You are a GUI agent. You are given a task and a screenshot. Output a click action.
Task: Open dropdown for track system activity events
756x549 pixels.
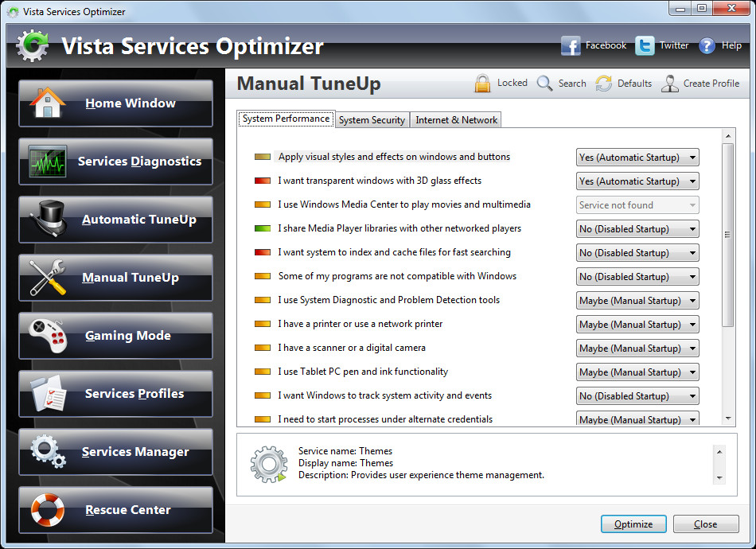[x=637, y=395]
